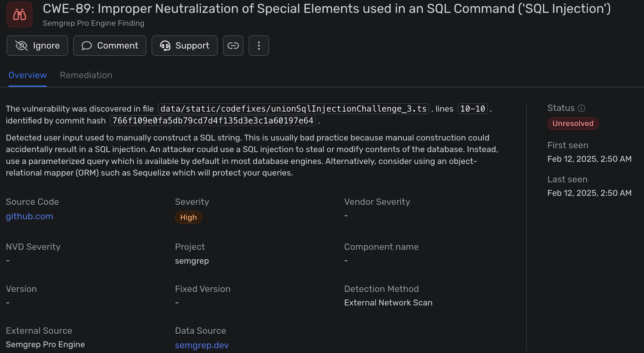This screenshot has height=353, width=644.
Task: Switch to the Remediation tab
Action: [x=86, y=75]
